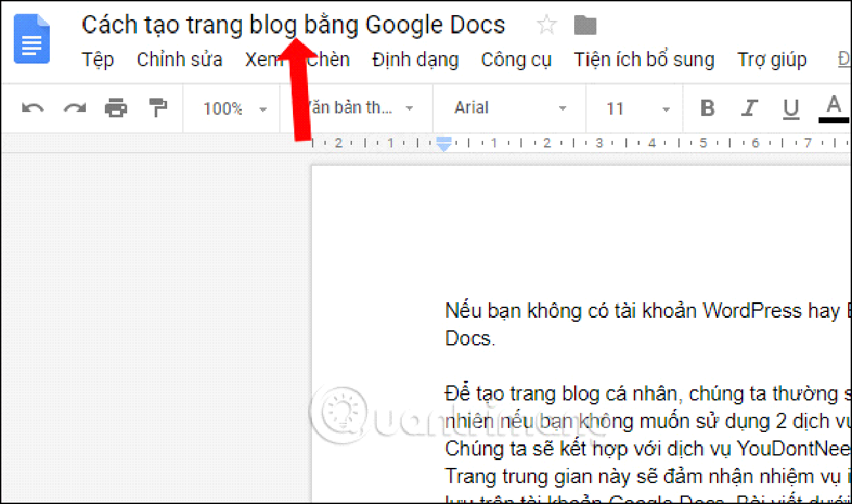Toggle bold formatting
Image resolution: width=852 pixels, height=504 pixels.
tap(707, 108)
